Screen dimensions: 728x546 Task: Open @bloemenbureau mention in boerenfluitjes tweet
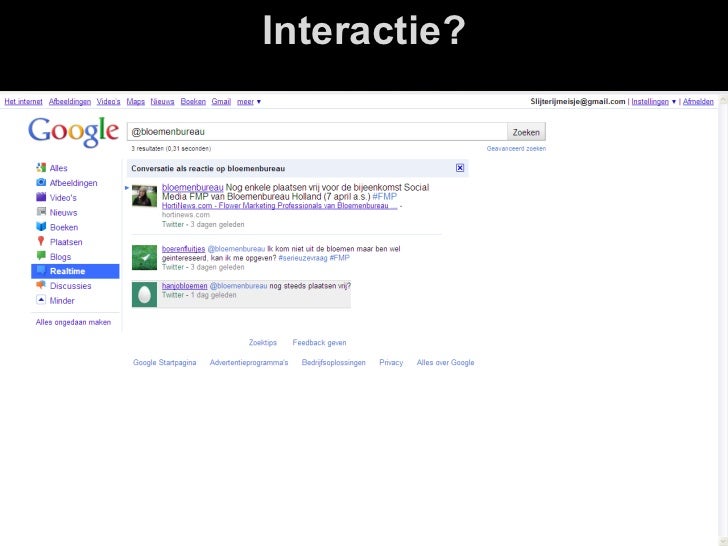coord(236,249)
